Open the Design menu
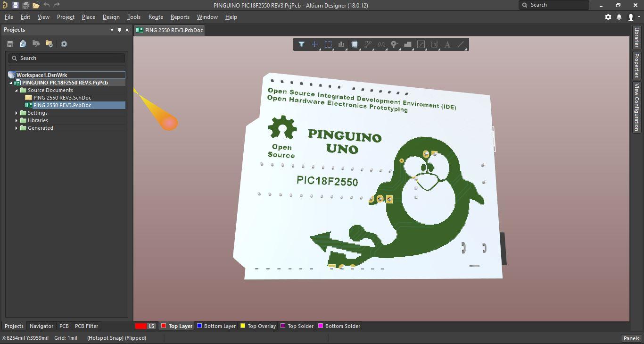This screenshot has width=644, height=344. (x=111, y=17)
